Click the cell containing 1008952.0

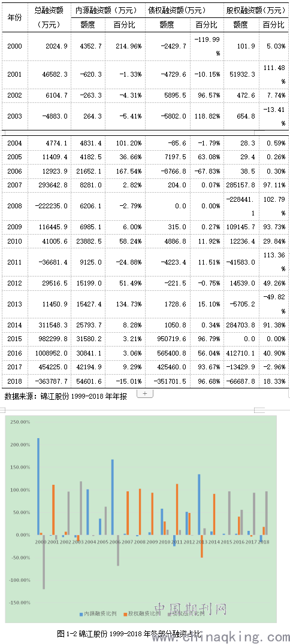coord(49,353)
